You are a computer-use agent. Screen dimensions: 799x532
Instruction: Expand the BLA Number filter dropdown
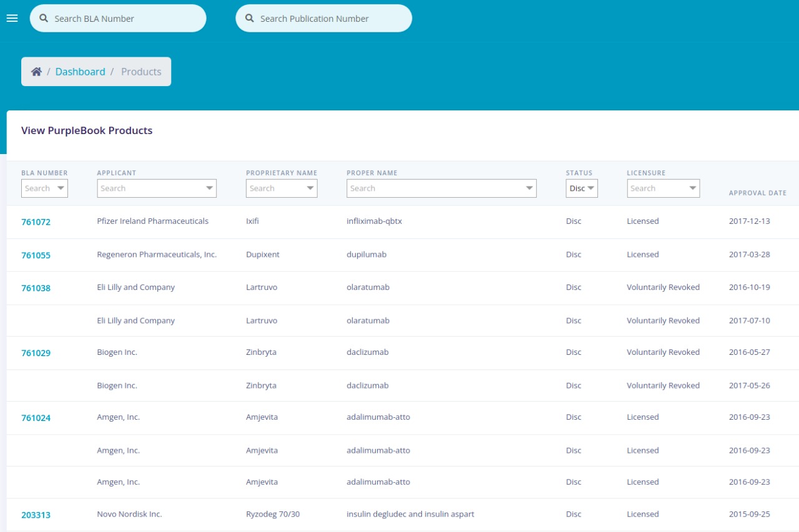point(61,188)
